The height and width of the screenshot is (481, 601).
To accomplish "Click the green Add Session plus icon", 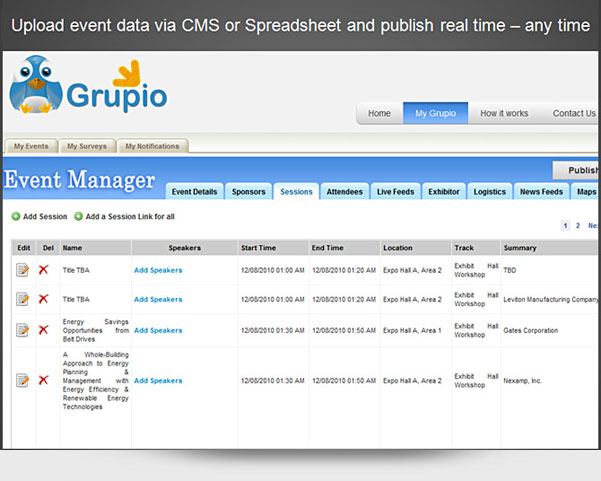I will [x=16, y=217].
